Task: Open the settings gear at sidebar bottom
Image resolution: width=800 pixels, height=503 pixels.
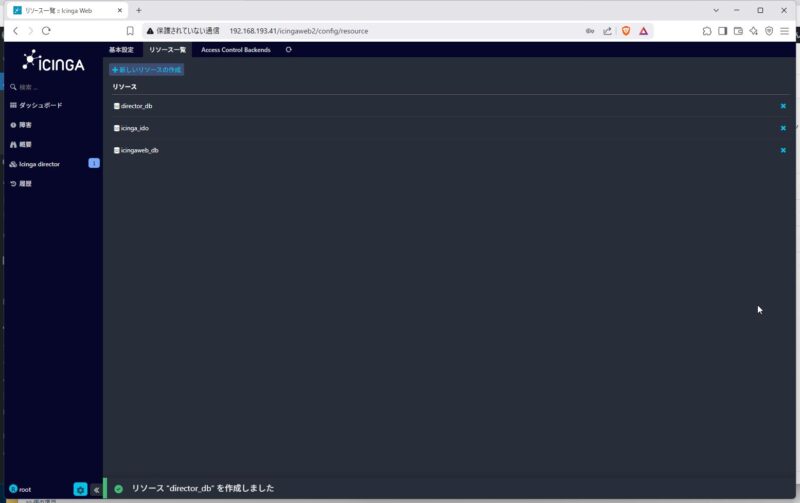Action: pyautogui.click(x=80, y=489)
